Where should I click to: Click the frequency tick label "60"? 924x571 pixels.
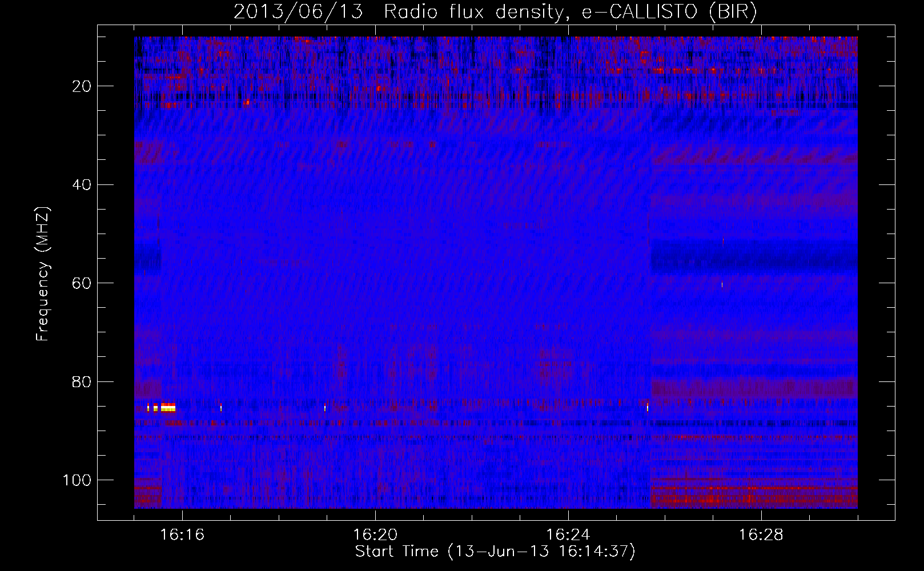[82, 283]
